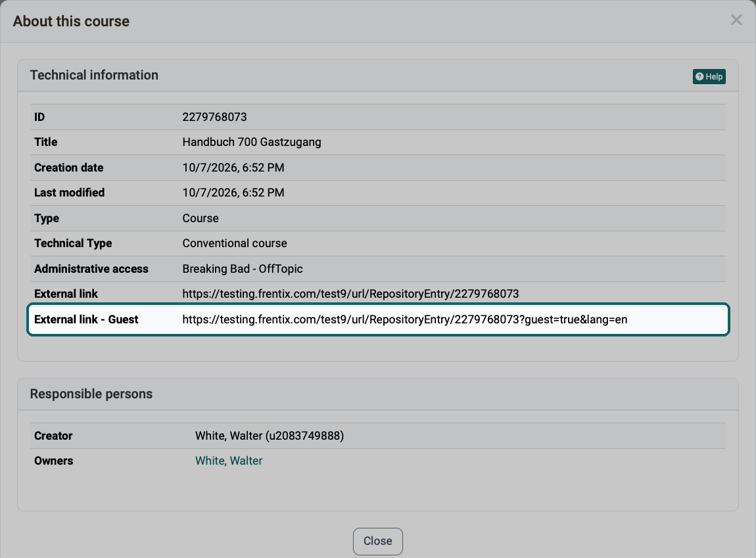Screen dimensions: 756x558
Task: Select the Type value Course
Action: 201,218
